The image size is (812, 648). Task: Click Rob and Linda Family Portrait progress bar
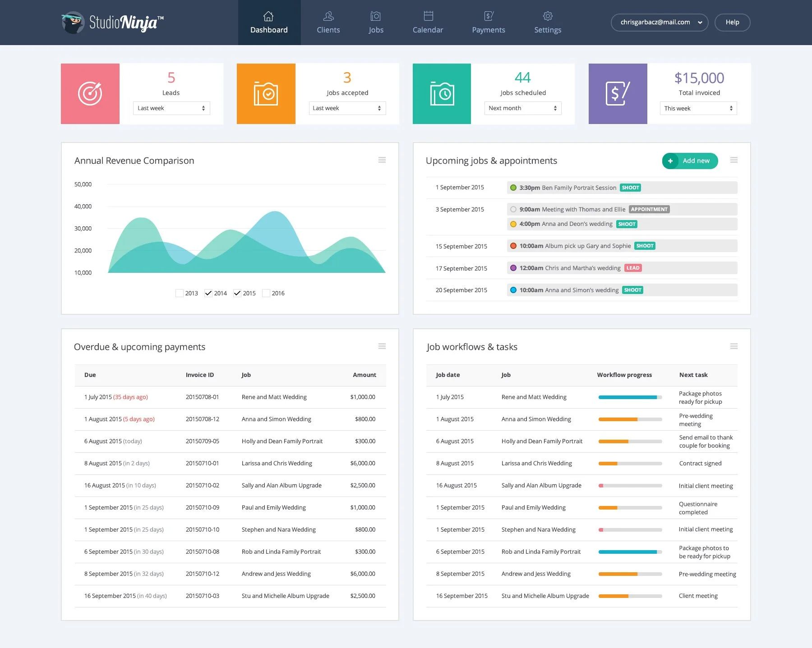click(x=630, y=552)
